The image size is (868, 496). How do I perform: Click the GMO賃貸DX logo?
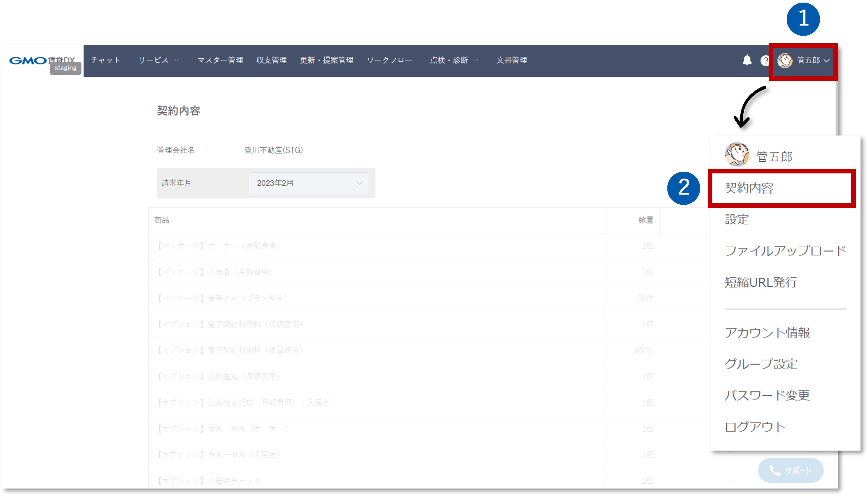pos(41,61)
